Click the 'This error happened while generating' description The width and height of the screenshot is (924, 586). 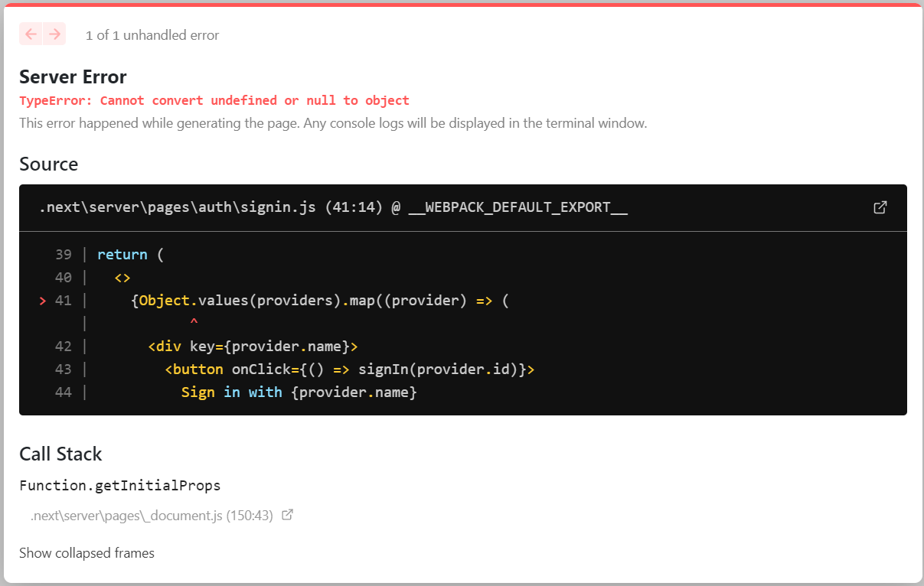tap(333, 123)
